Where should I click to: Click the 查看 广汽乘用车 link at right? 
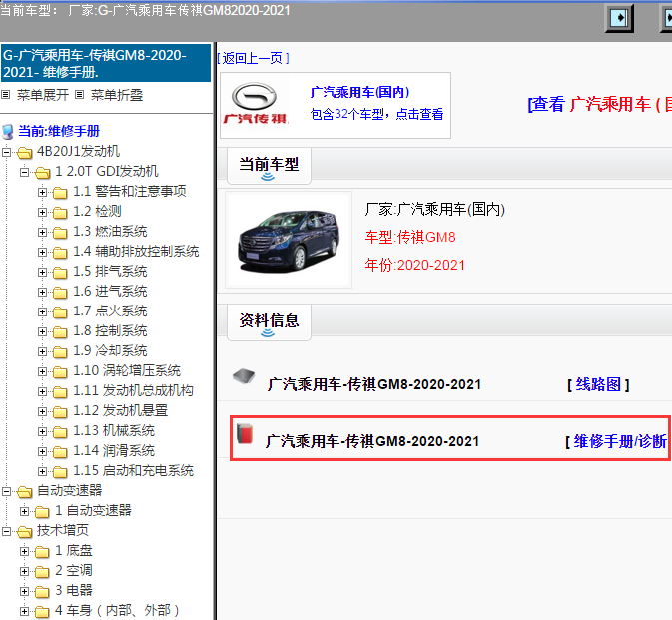[x=599, y=104]
